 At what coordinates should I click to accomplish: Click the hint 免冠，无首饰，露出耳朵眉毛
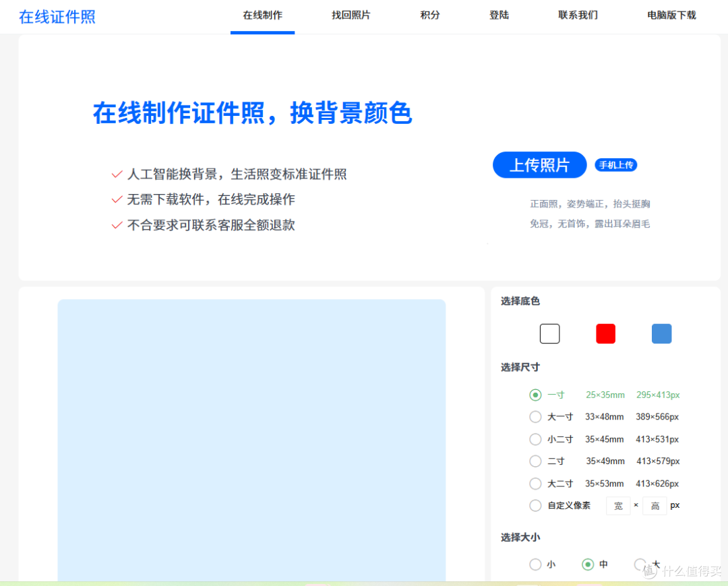[x=590, y=224]
